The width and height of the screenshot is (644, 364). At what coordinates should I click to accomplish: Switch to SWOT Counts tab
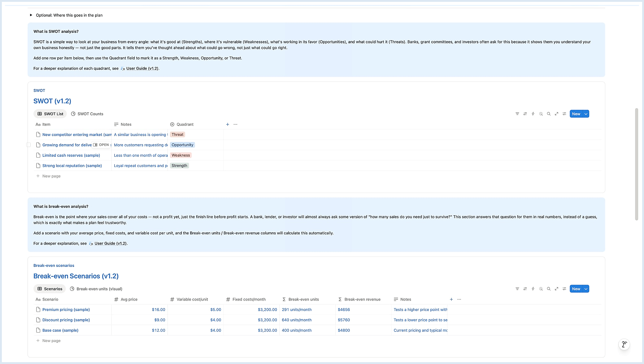[87, 114]
